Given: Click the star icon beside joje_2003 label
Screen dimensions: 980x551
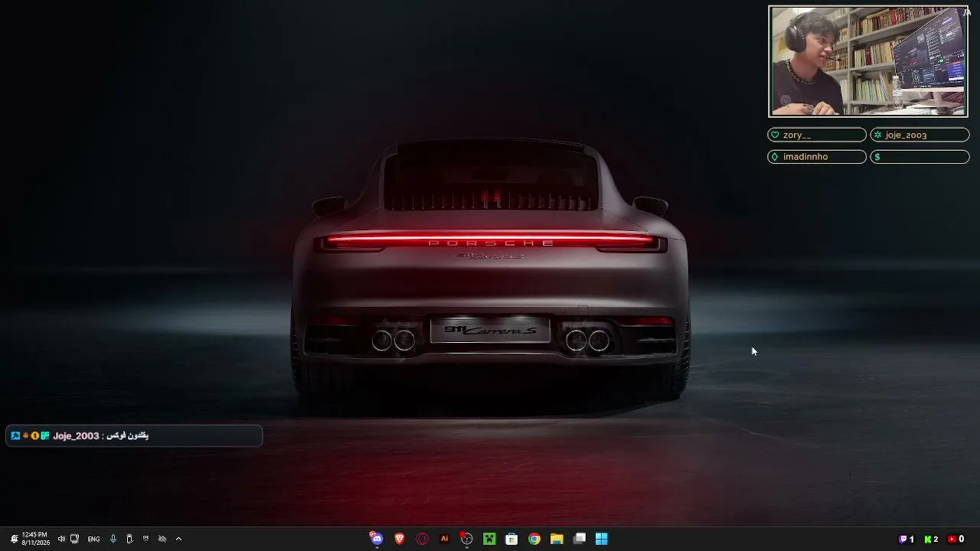Looking at the screenshot, I should (x=877, y=135).
